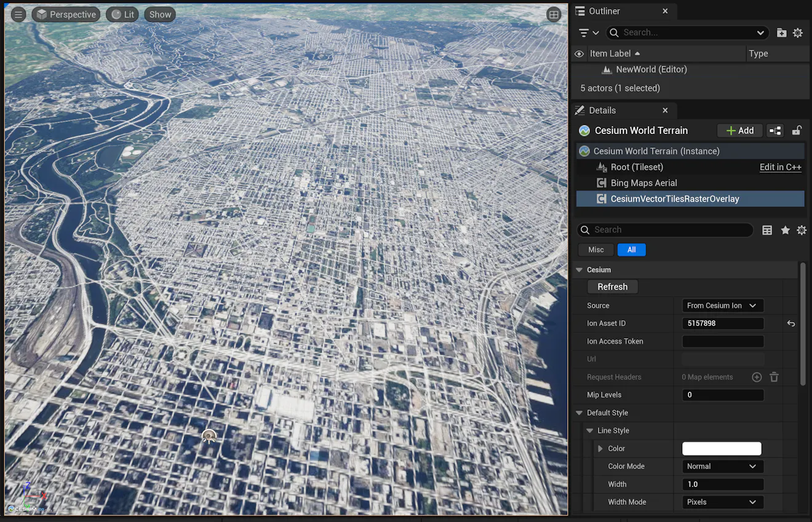
Task: Switch to the Details tab
Action: (602, 110)
